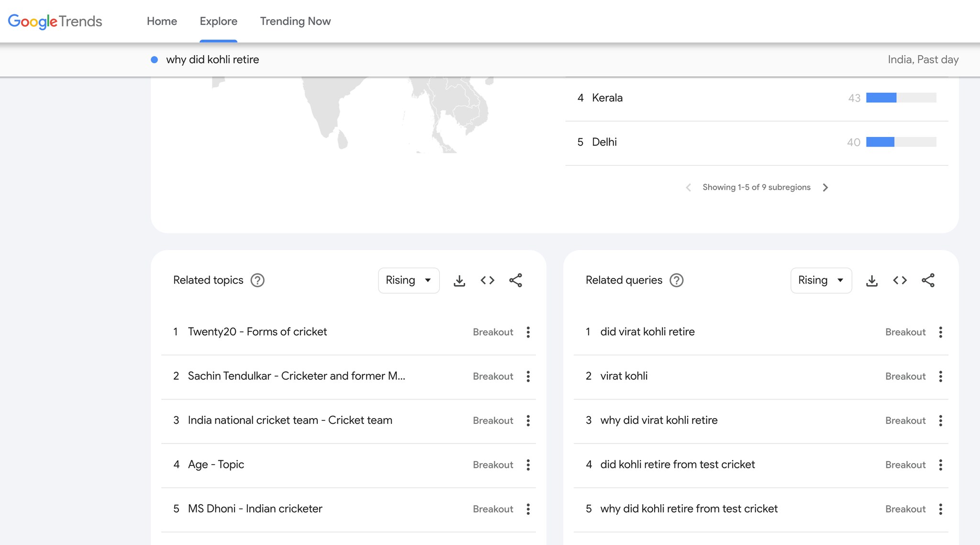The height and width of the screenshot is (545, 980).
Task: Click the 'why did kohli retire' search term
Action: (x=212, y=59)
